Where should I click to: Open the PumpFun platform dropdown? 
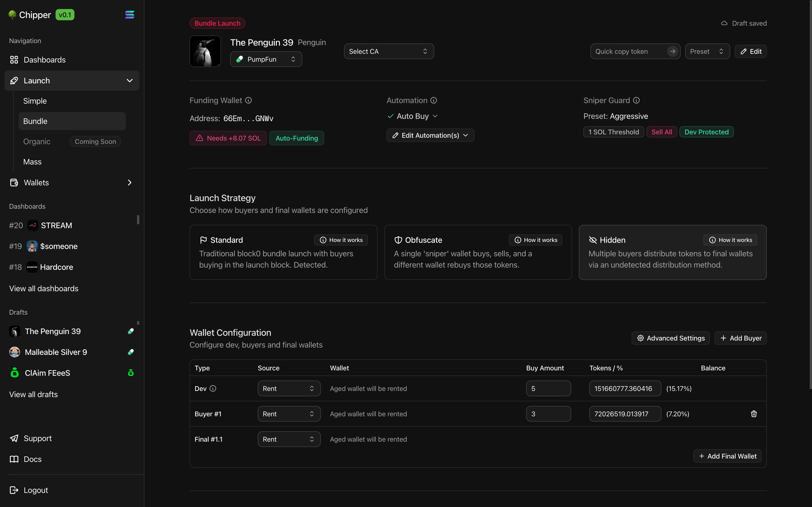pos(266,59)
